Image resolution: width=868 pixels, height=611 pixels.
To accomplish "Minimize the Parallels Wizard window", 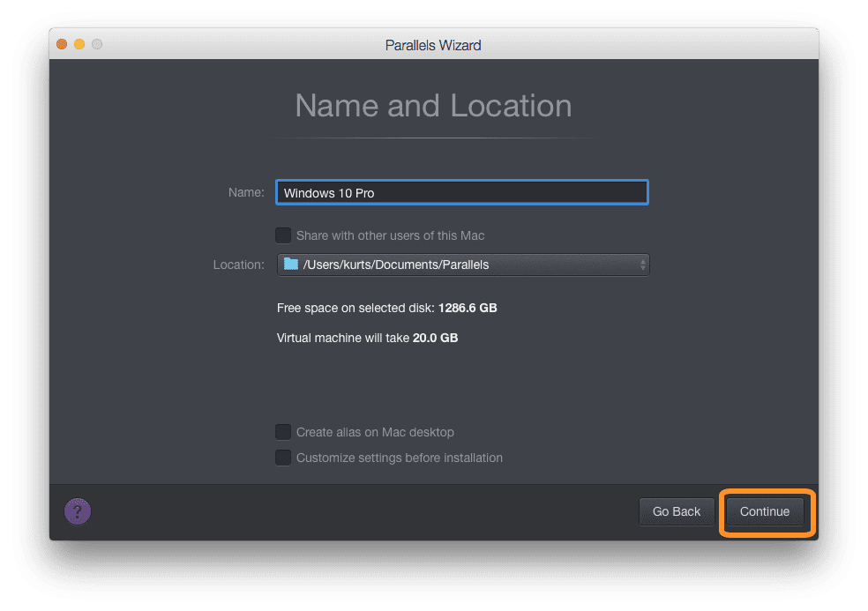I will pos(79,44).
